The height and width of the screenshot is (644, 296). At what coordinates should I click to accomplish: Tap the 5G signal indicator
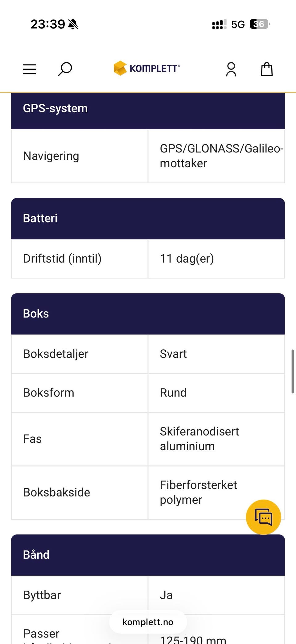tap(238, 24)
